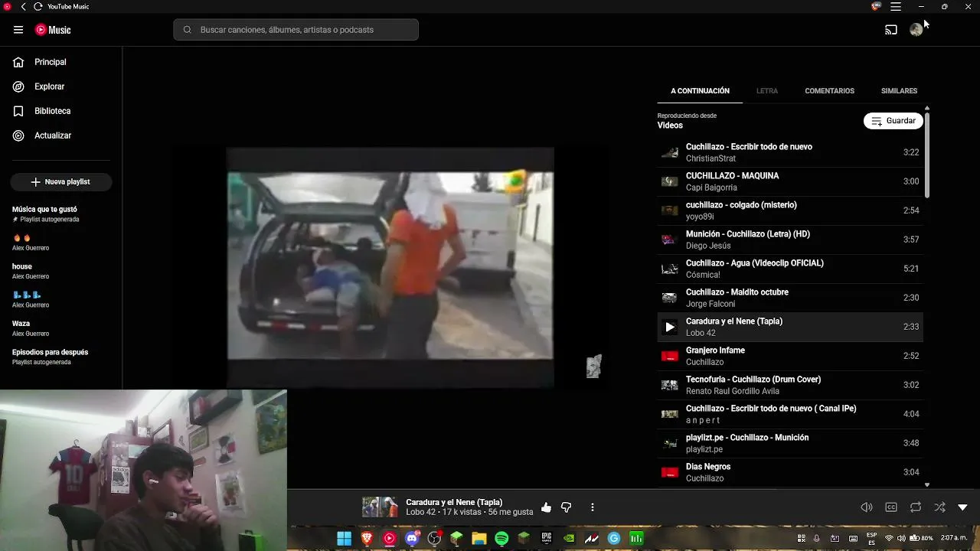Play 'Tecnofuria - Cuchillazo (Drum Cover)'
The image size is (980, 551).
[x=790, y=385]
